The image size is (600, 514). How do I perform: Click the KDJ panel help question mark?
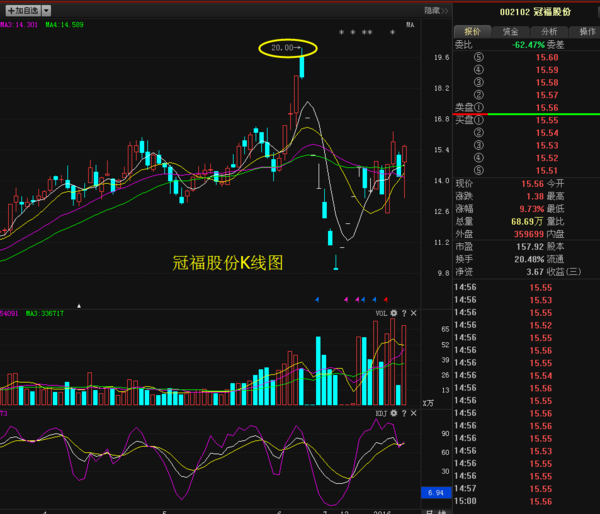(404, 412)
